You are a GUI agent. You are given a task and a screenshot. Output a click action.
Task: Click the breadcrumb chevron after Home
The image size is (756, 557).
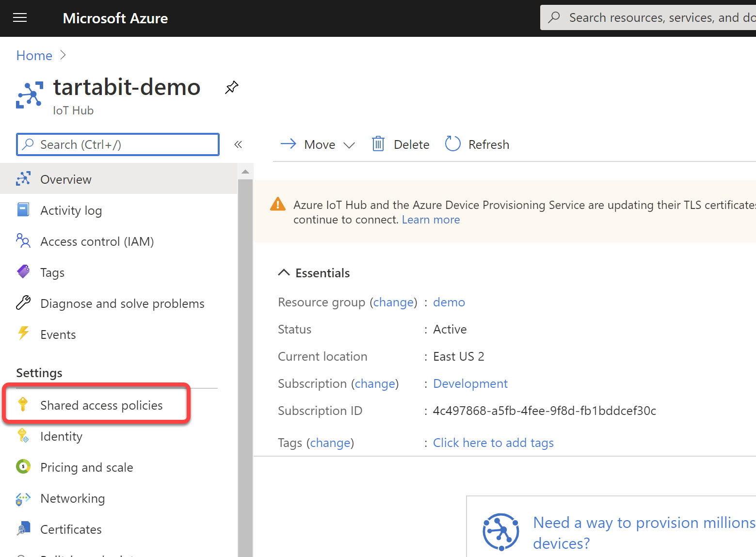[x=63, y=55]
